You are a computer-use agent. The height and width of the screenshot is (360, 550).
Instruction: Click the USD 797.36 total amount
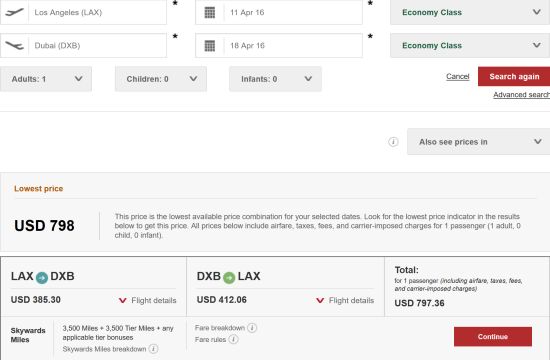[x=420, y=303]
